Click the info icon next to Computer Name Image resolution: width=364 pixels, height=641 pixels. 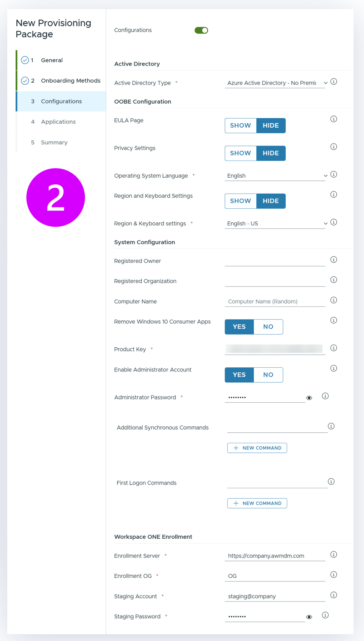tap(334, 300)
